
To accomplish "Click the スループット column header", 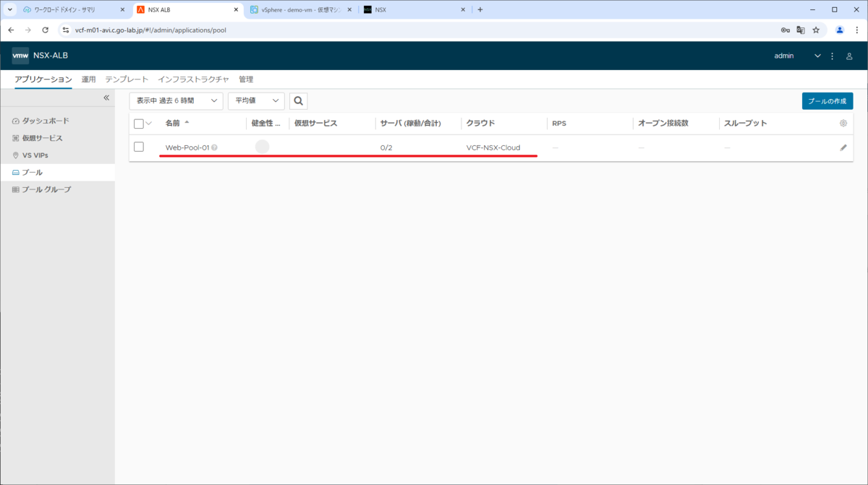I will (746, 124).
